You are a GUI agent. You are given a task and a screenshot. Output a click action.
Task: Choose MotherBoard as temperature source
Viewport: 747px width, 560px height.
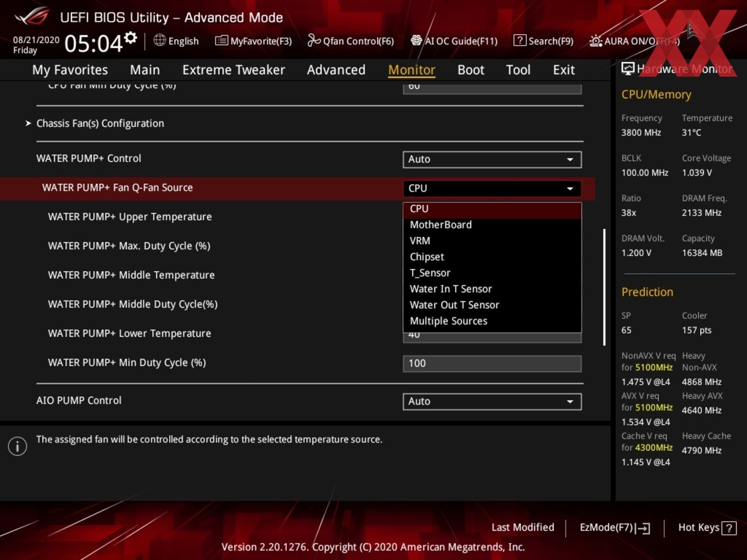coord(492,225)
